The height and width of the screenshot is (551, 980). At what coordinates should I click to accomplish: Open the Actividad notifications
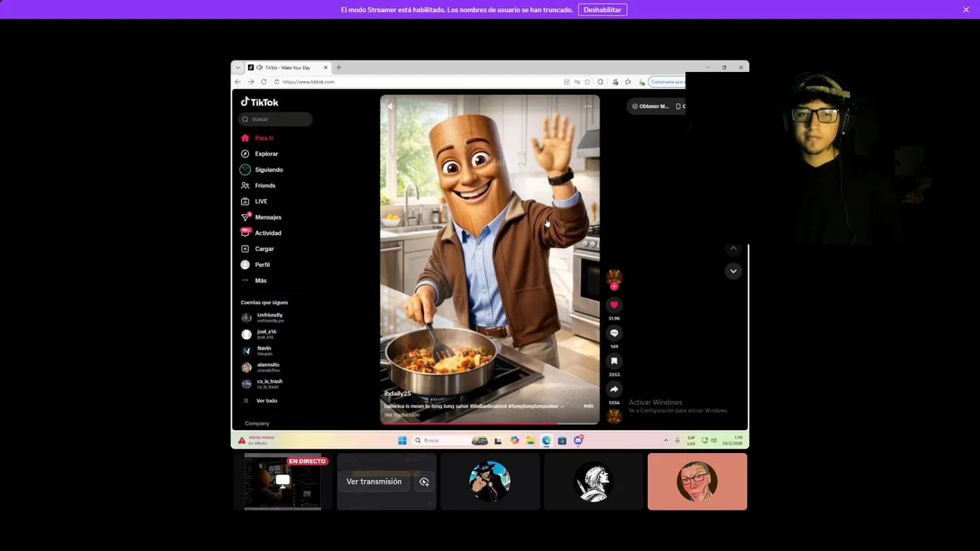coord(261,233)
